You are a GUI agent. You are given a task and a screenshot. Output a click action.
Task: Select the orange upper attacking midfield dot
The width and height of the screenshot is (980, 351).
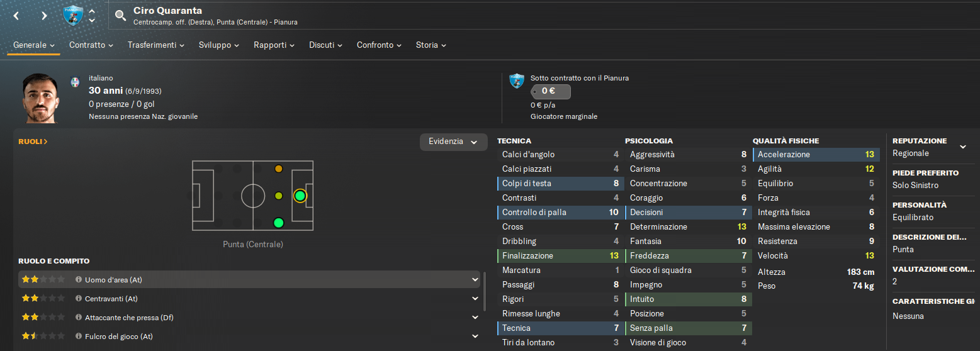tap(278, 169)
